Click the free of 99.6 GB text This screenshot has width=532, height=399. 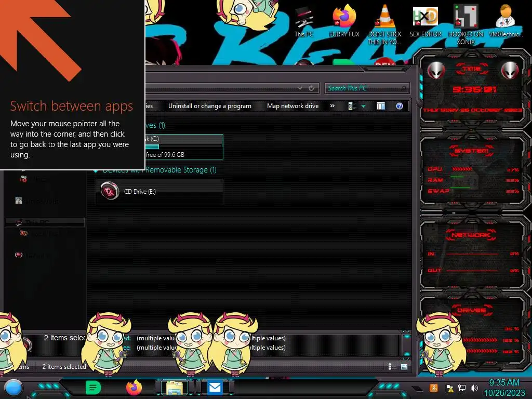(x=165, y=155)
